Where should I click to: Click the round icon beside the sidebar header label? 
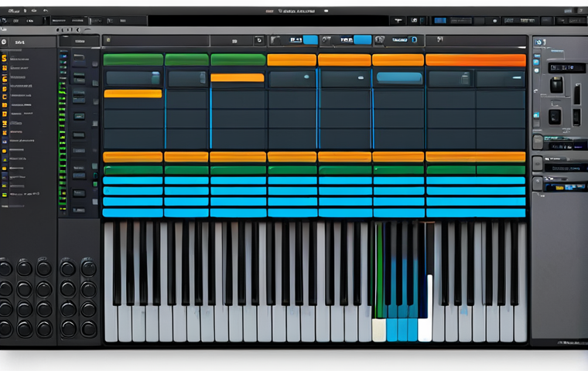tap(4, 42)
